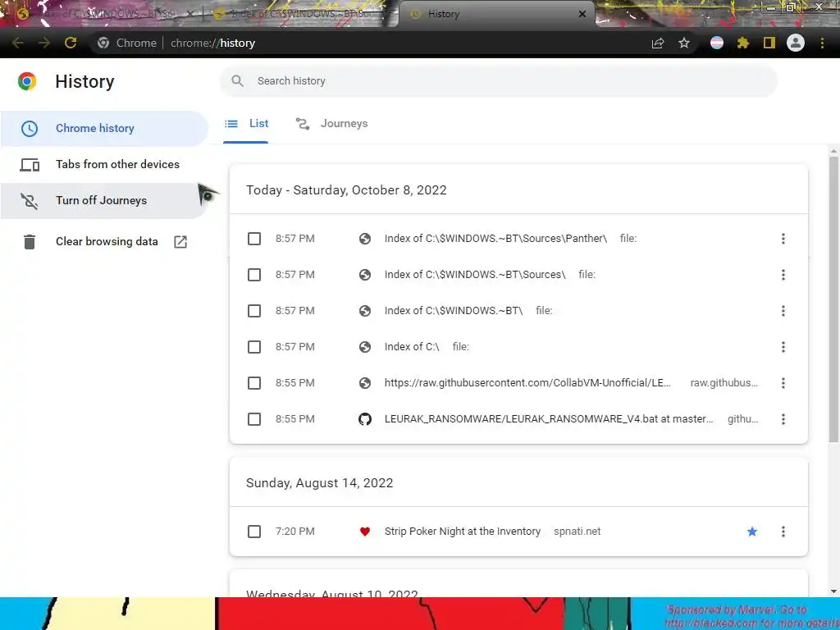This screenshot has width=840, height=630.
Task: Click the search magnifier icon
Action: (x=237, y=81)
